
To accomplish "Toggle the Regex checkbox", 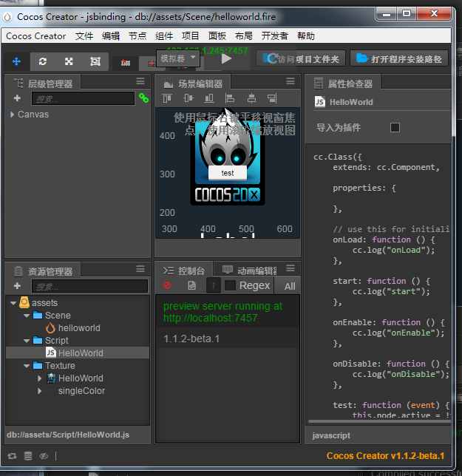I will (x=230, y=285).
